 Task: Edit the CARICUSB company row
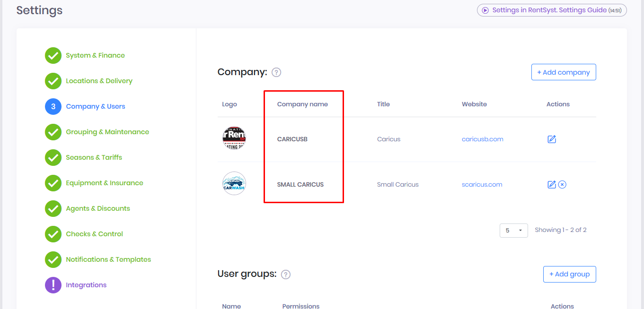pos(551,139)
